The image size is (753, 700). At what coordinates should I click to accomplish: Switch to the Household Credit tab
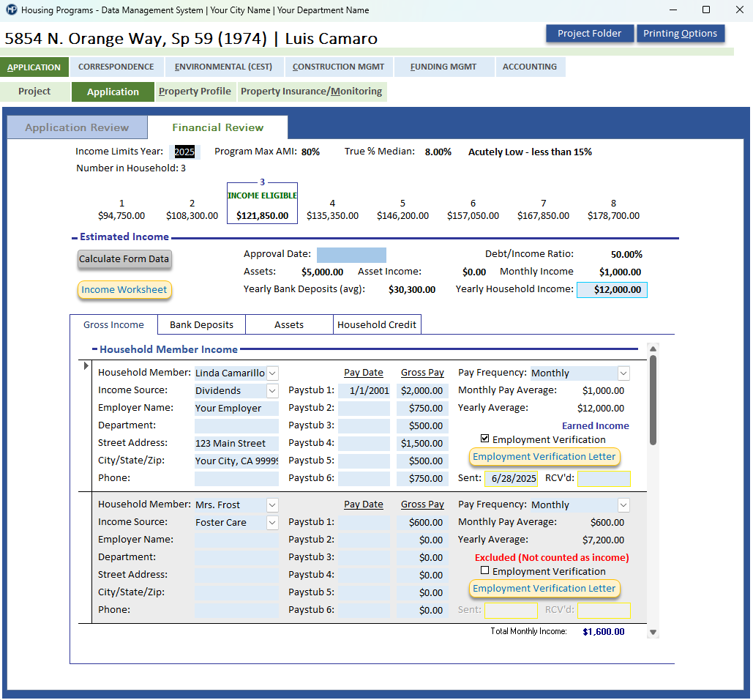click(x=377, y=325)
